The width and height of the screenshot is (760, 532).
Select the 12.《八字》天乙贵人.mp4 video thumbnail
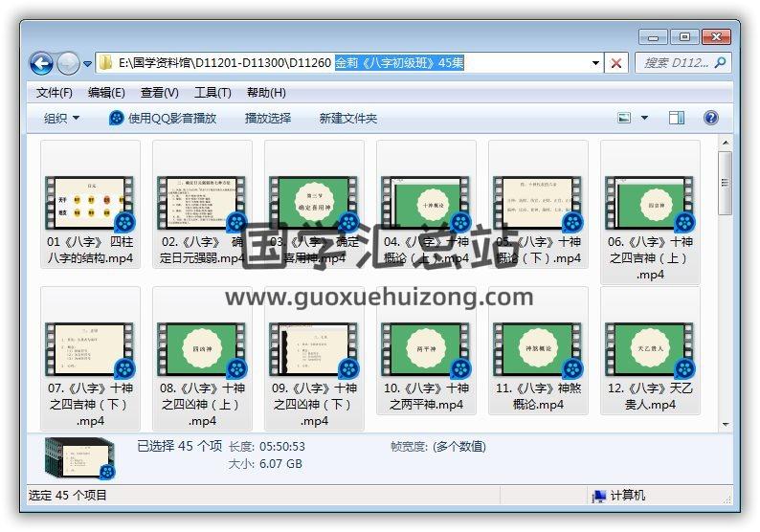coord(649,349)
